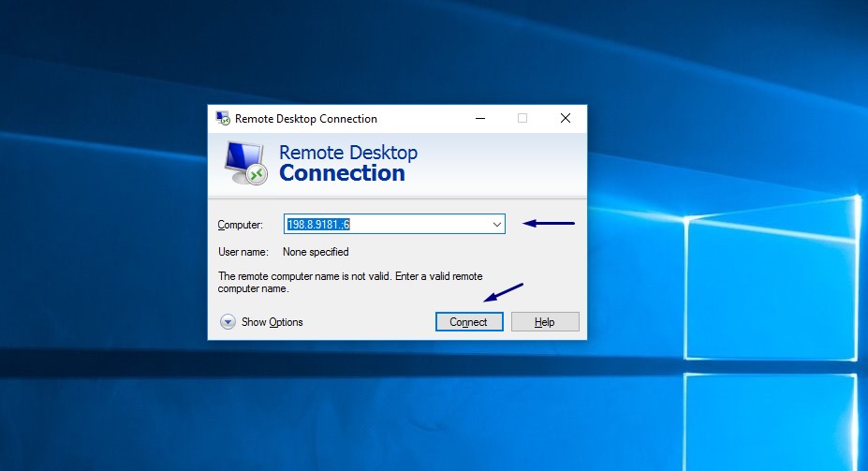Screen dimensions: 868x471
Task: Click the "User name:" label
Action: (243, 252)
